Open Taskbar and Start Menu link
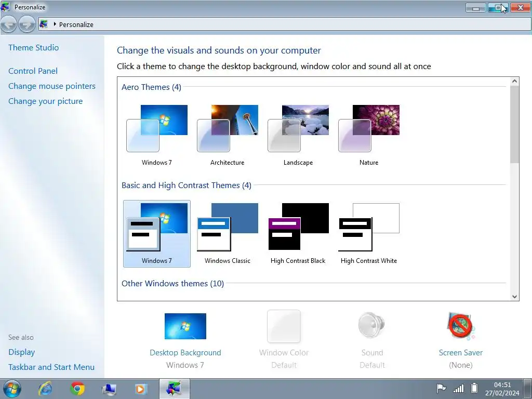 point(51,367)
